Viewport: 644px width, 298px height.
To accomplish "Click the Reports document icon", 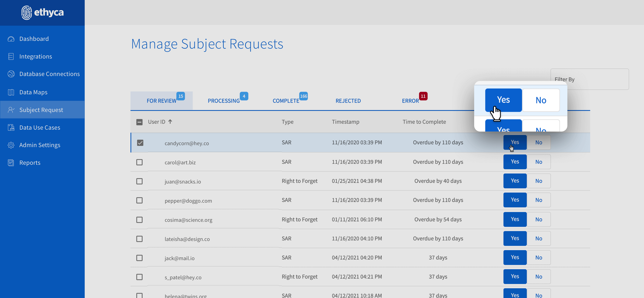I will 11,163.
